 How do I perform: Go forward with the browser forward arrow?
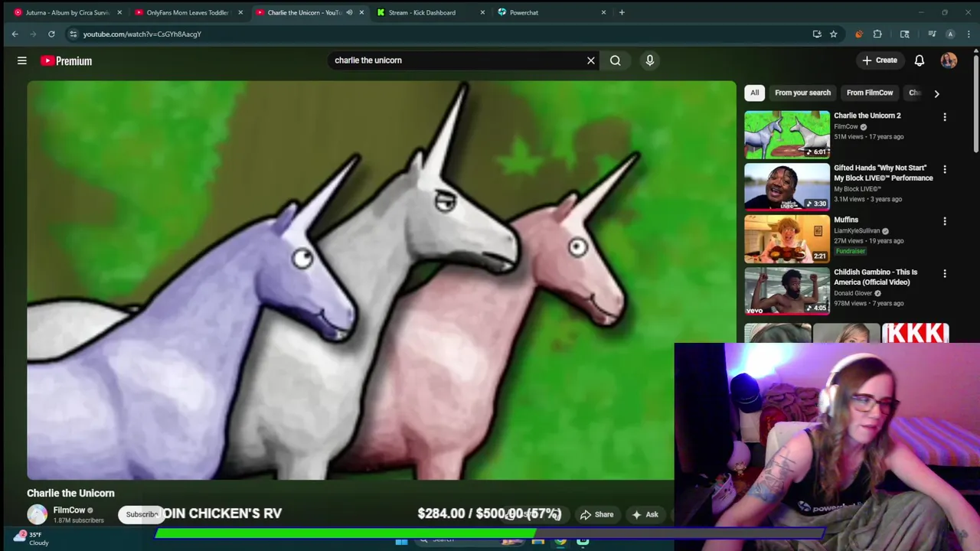(x=33, y=34)
